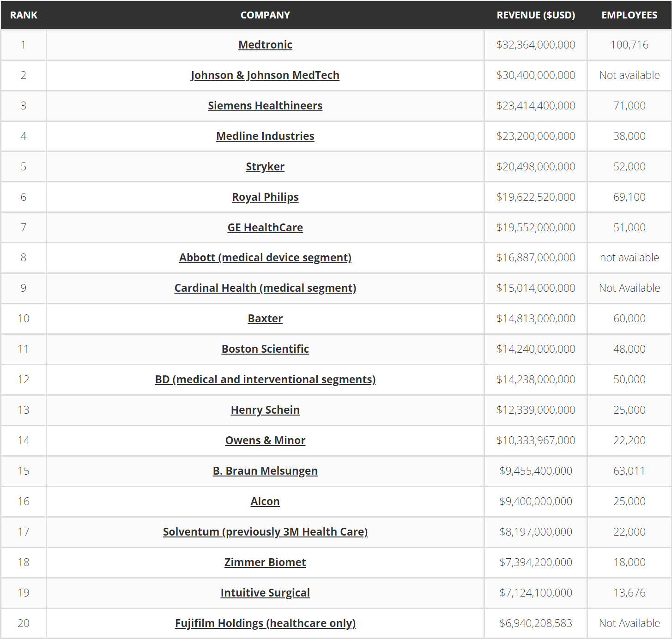Open the Alcon company link
This screenshot has height=639, width=672.
coord(265,501)
